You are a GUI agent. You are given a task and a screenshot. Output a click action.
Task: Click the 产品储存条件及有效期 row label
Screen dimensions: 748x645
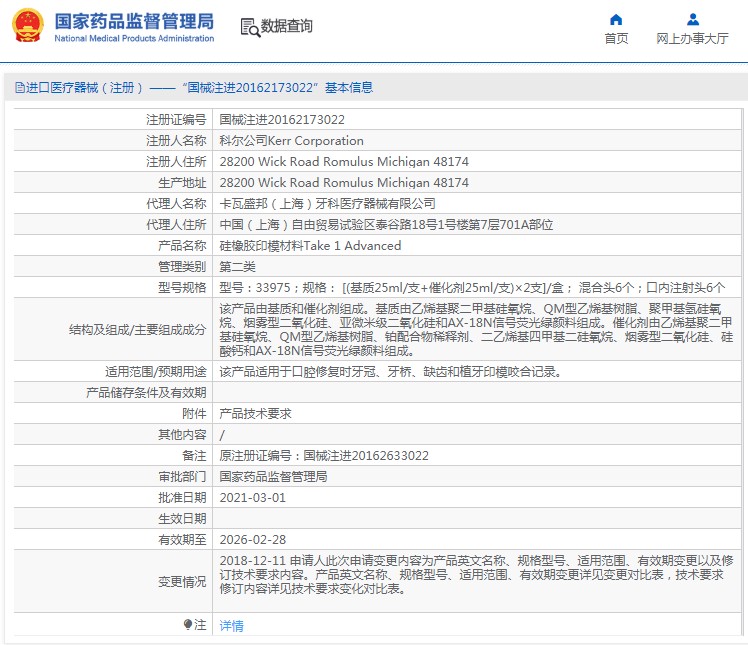146,393
